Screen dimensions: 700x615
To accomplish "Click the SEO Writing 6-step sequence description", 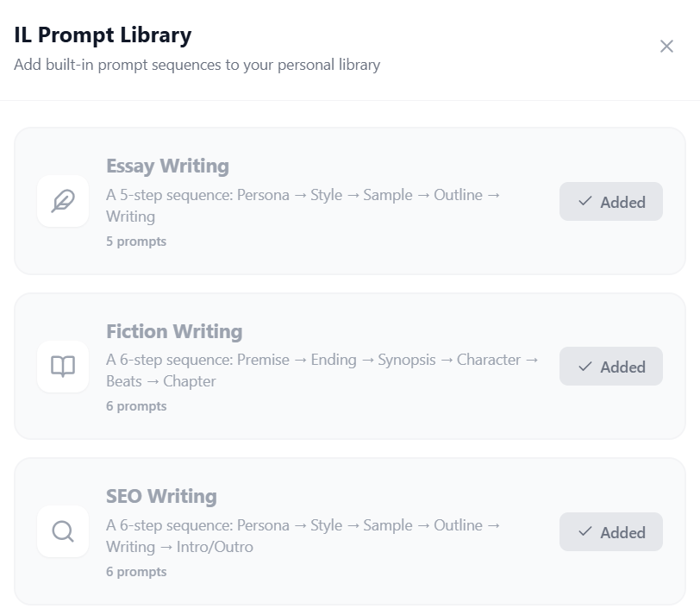I will click(x=303, y=536).
